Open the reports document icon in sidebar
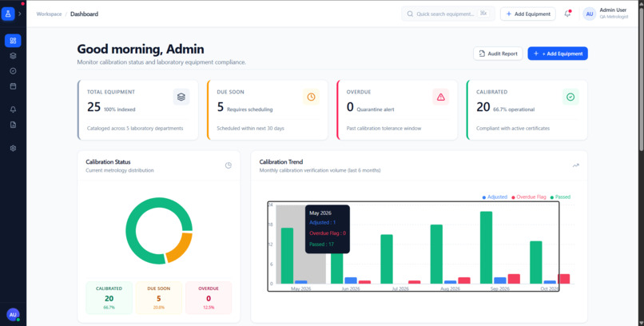 click(13, 125)
